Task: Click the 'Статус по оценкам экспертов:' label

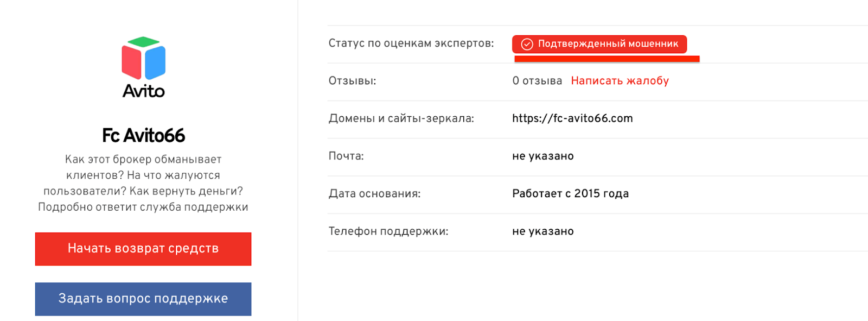Action: [x=411, y=43]
